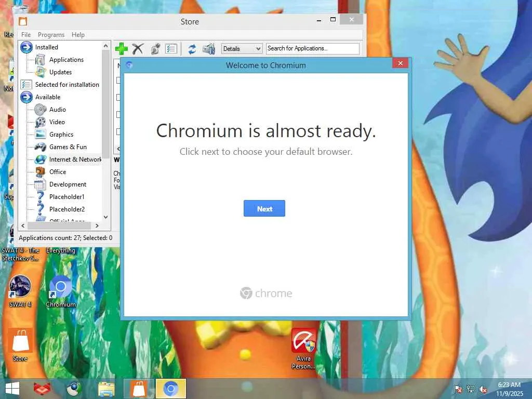Viewport: 532px width, 399px height.
Task: Select the Selected for installation entry
Action: pyautogui.click(x=67, y=85)
